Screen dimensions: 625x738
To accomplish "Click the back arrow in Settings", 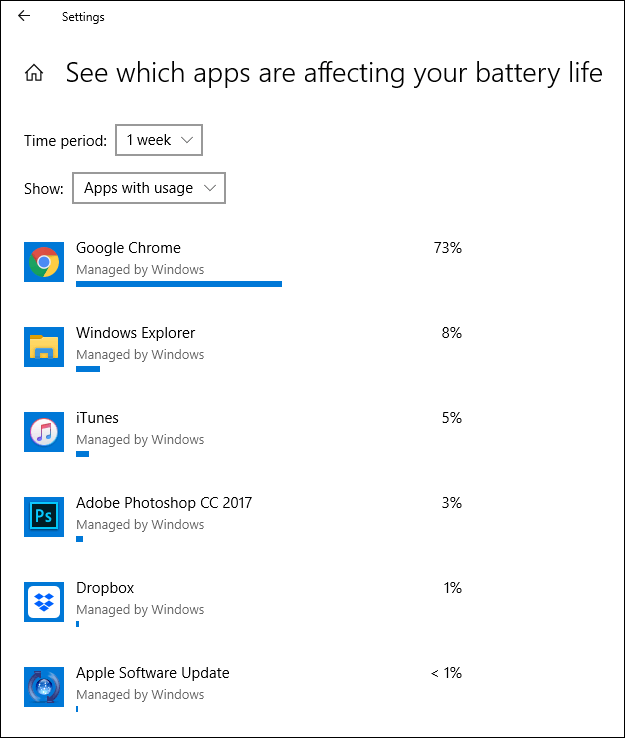I will (x=24, y=16).
